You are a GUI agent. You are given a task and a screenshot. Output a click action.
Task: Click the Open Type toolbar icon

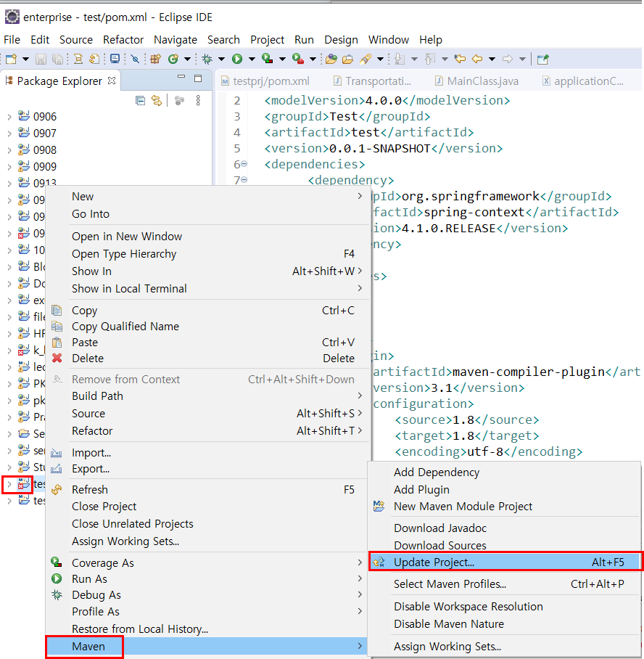pos(331,60)
